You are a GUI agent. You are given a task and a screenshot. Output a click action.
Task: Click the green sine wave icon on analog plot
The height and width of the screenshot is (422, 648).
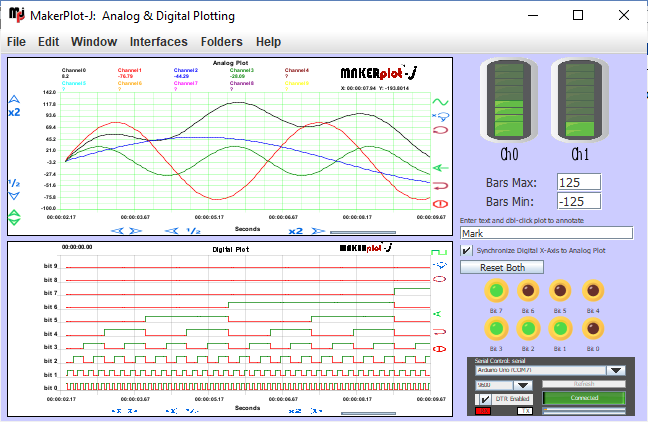pyautogui.click(x=440, y=102)
